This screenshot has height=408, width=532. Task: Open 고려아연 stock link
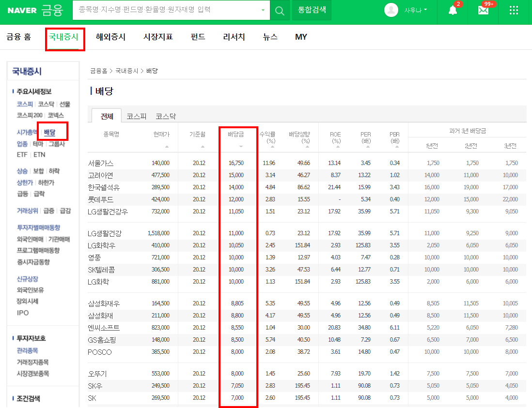pyautogui.click(x=100, y=175)
